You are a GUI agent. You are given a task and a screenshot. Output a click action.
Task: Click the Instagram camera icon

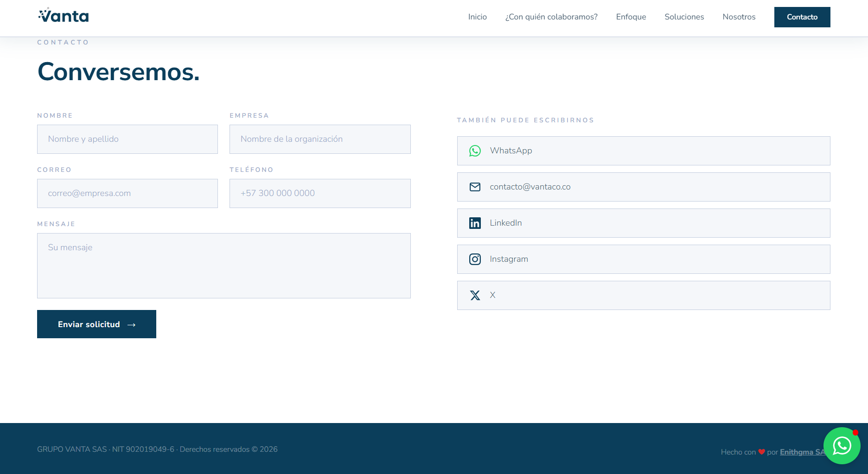click(475, 259)
